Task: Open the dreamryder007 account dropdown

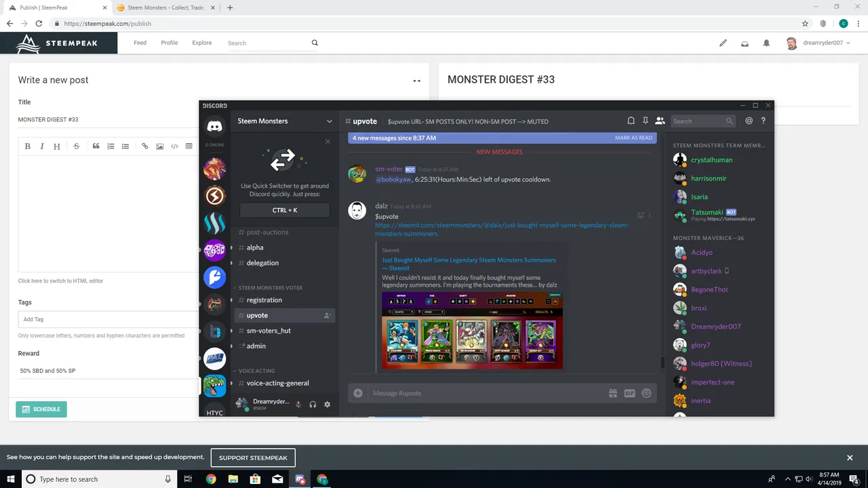Action: (818, 43)
